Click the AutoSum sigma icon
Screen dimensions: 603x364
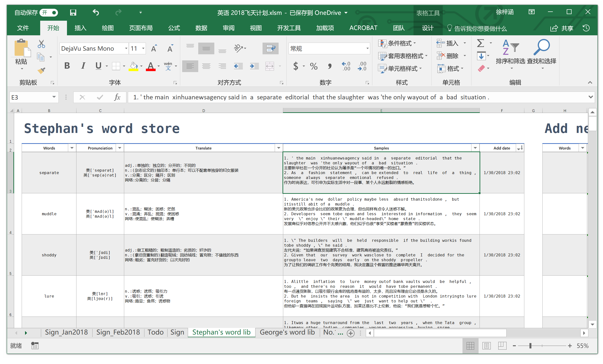(481, 43)
